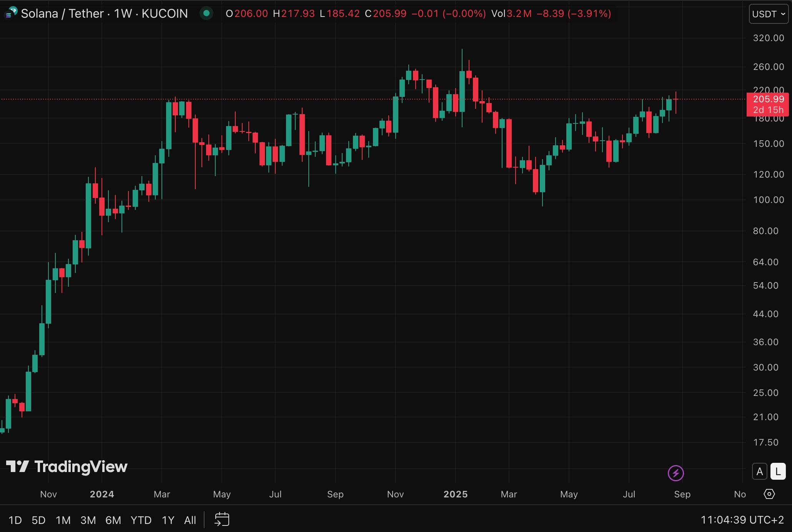This screenshot has height=532, width=792.
Task: Click the tallest candle wick near 2025
Action: tap(462, 88)
